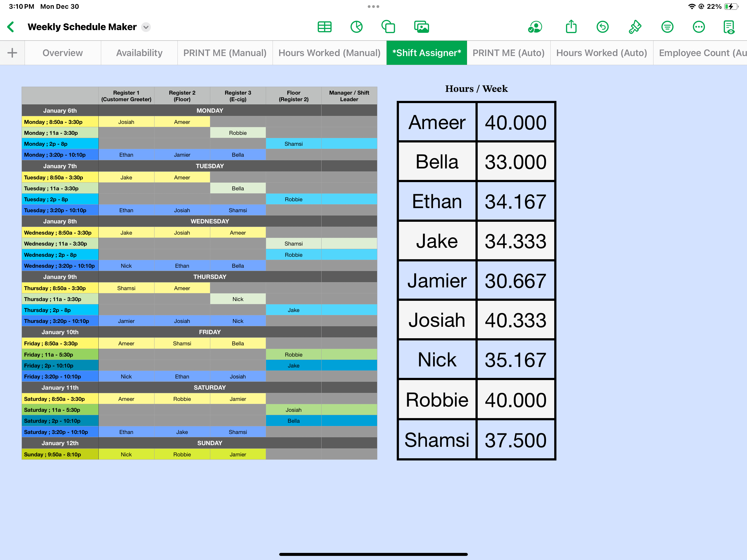Open collaboration options

[x=535, y=27]
